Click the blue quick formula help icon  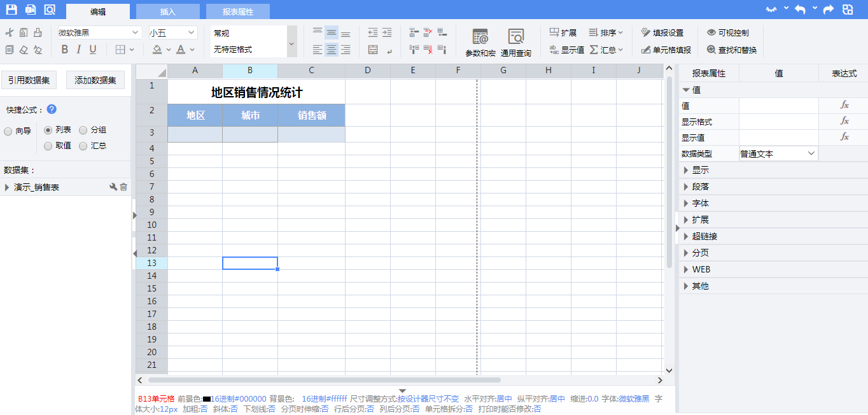pos(52,109)
